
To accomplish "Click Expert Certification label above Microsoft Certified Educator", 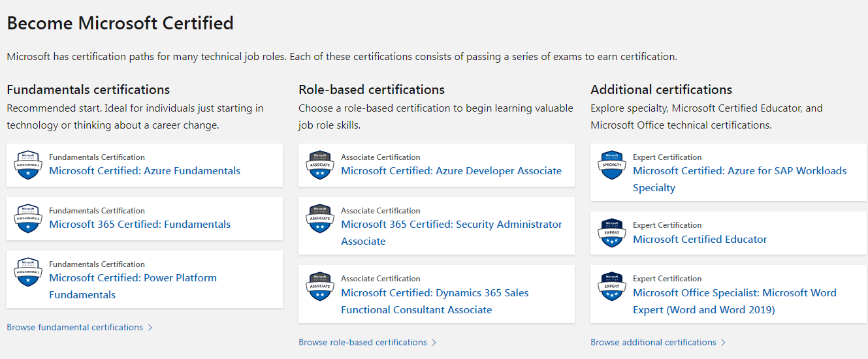I will [x=667, y=225].
